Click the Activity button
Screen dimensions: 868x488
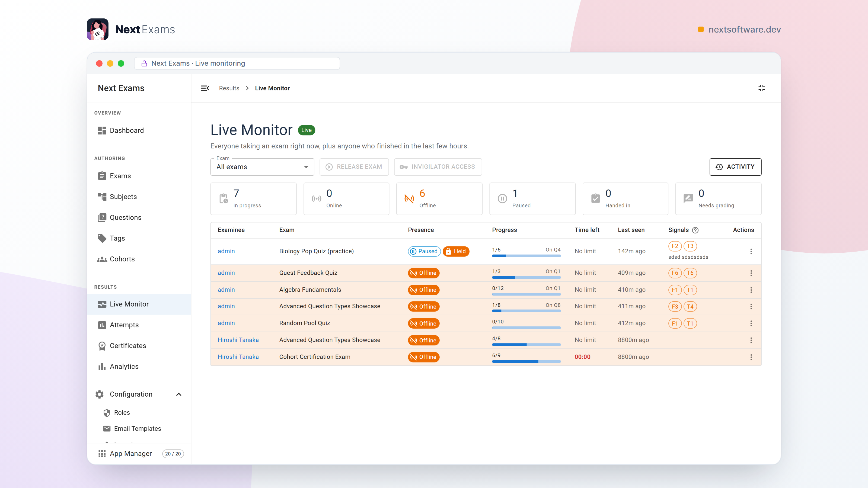pyautogui.click(x=735, y=167)
